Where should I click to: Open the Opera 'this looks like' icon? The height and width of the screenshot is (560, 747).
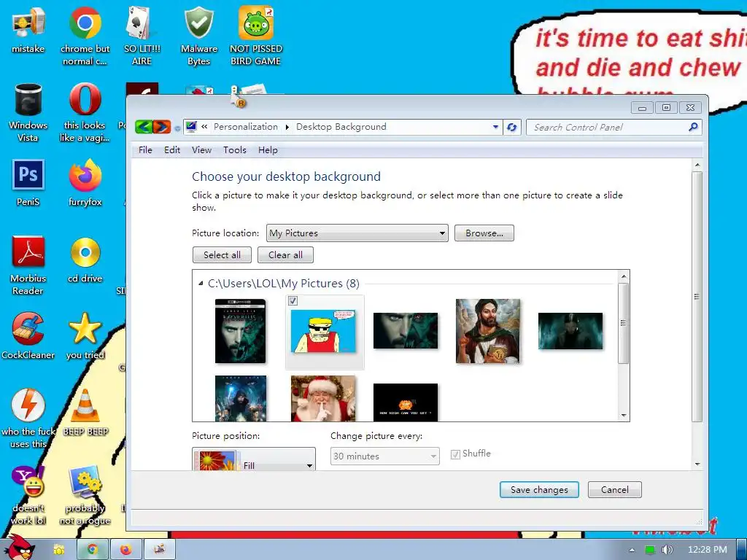(x=85, y=112)
